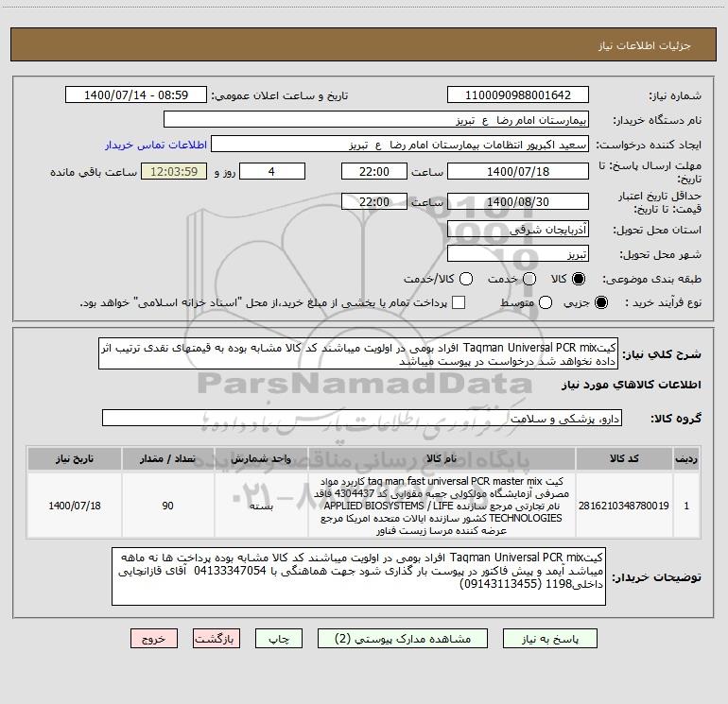Open the اطلاعات تماس خریدار link
This screenshot has width=728, height=704.
click(156, 145)
